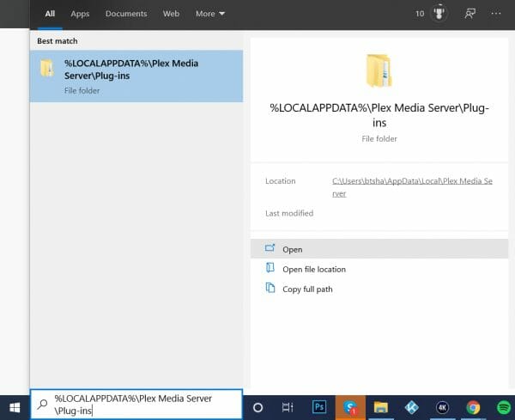Viewport: 515px width, 420px height.
Task: Click the feedback icon in the search header
Action: point(470,14)
